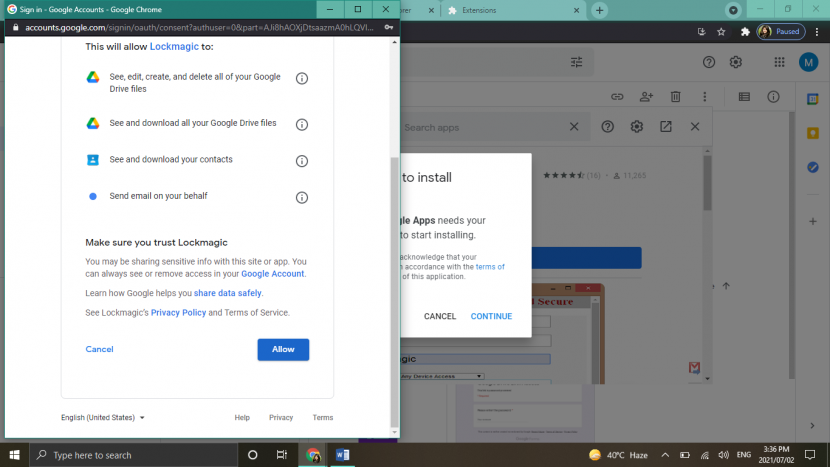Open Marketplace help icon
Screen dimensions: 830x467
click(607, 127)
